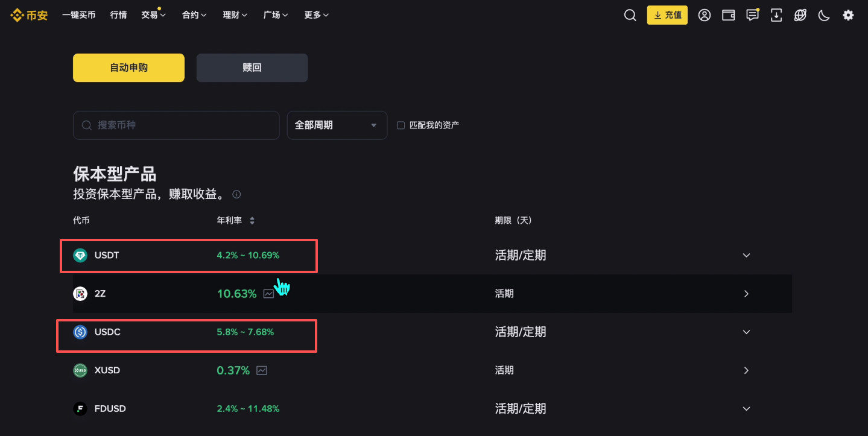This screenshot has height=436, width=868.
Task: Click the app download icon
Action: click(x=776, y=15)
